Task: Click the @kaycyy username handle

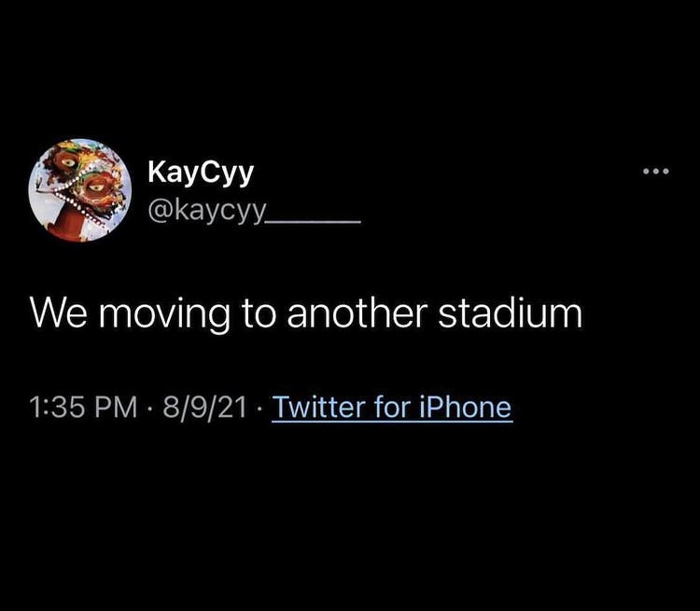Action: click(x=207, y=213)
